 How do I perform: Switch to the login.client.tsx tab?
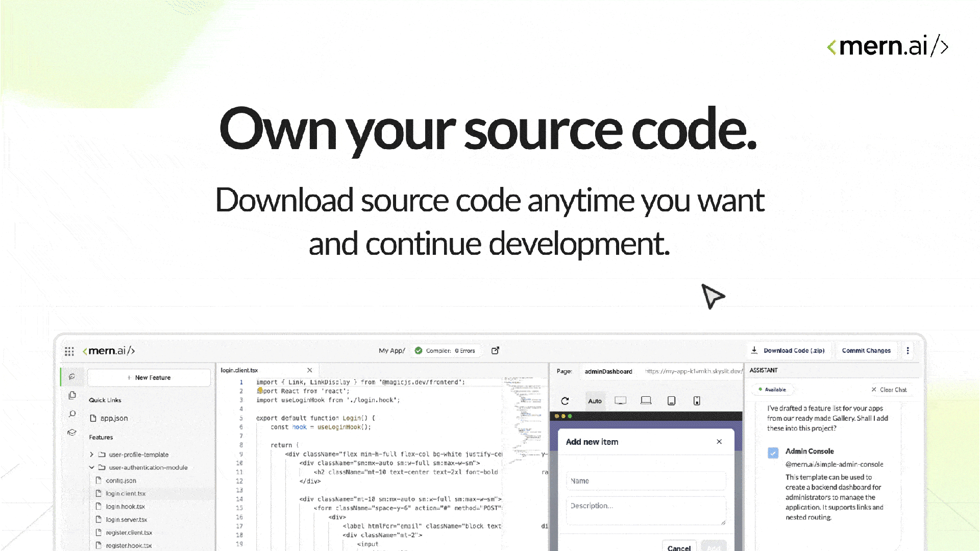pyautogui.click(x=239, y=370)
